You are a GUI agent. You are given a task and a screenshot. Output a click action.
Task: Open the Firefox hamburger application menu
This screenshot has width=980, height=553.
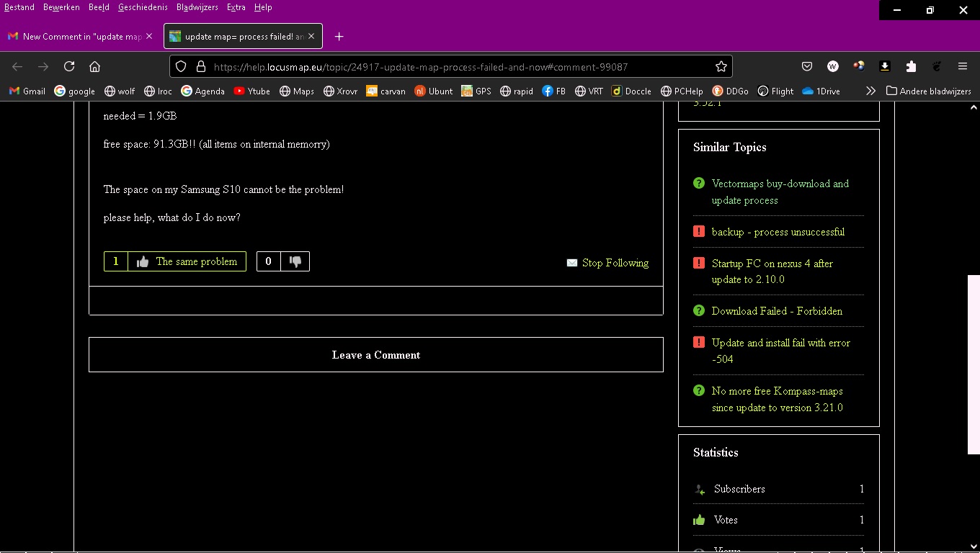click(963, 66)
